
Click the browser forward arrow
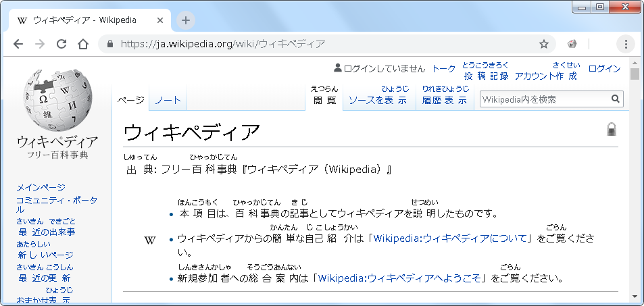point(40,44)
